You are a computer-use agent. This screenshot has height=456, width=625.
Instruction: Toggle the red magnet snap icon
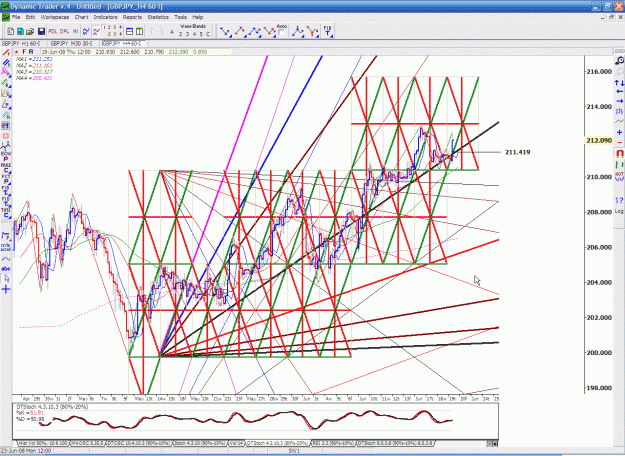619,153
